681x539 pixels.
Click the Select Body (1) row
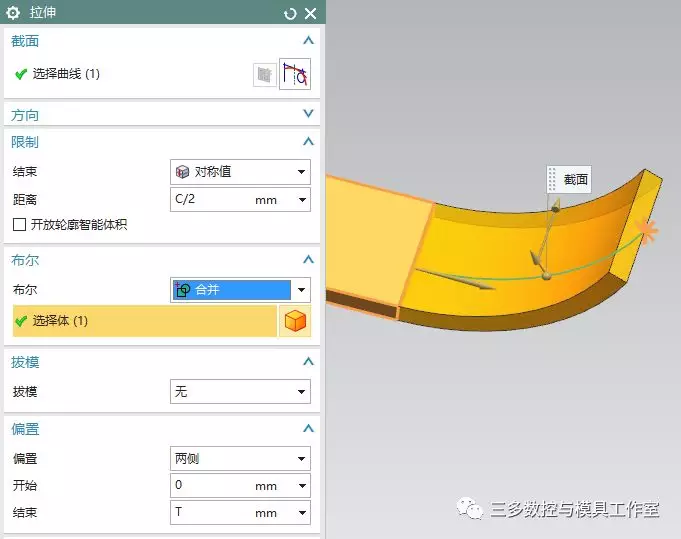point(145,321)
